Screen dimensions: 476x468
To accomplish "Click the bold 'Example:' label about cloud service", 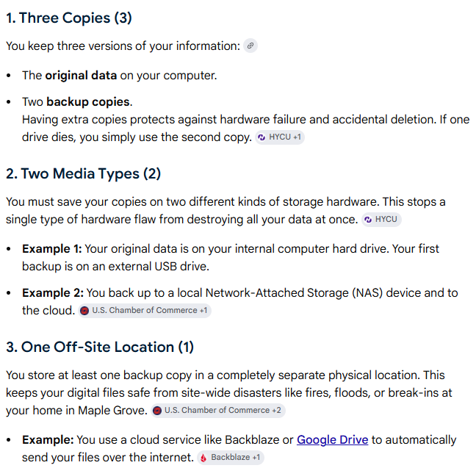I will point(48,440).
